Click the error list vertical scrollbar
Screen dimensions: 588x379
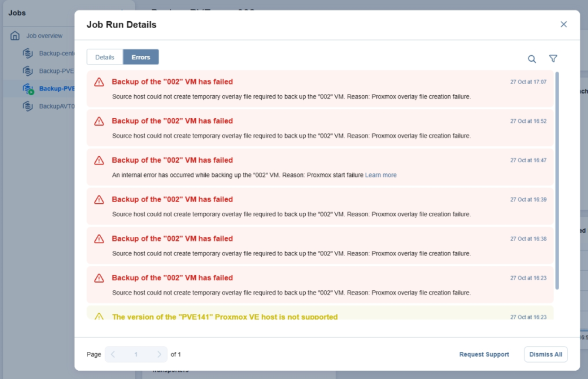click(557, 180)
